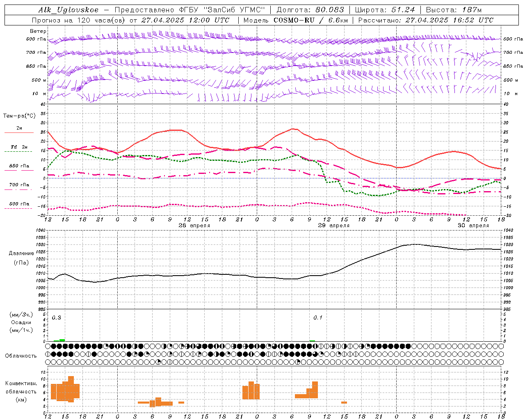Click the 'Модель COSMO-RU / 6.6км' label

click(296, 20)
